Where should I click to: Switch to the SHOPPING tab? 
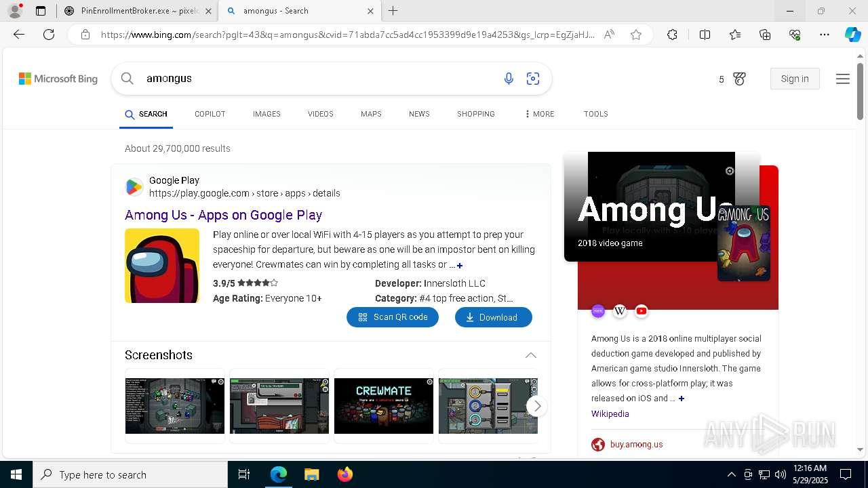click(476, 114)
